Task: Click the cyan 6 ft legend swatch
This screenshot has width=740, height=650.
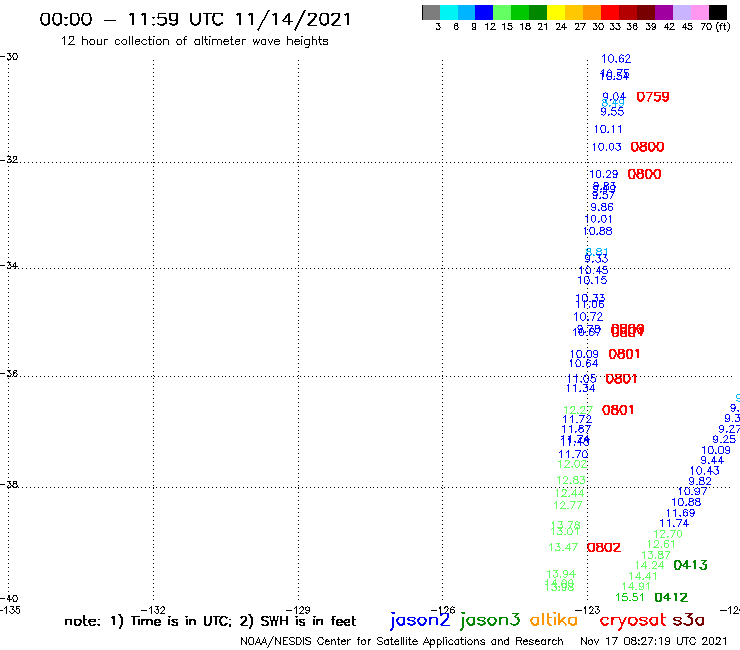Action: tap(449, 12)
